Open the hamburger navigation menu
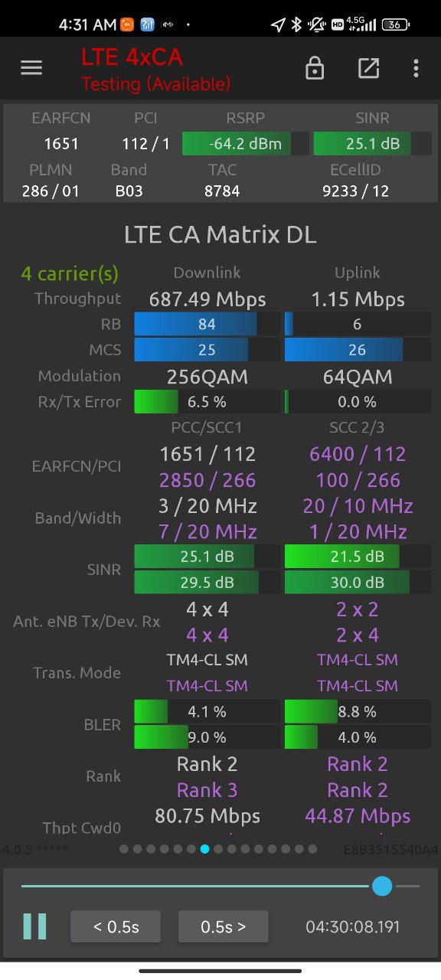Screen dimensions: 441x980 point(31,68)
